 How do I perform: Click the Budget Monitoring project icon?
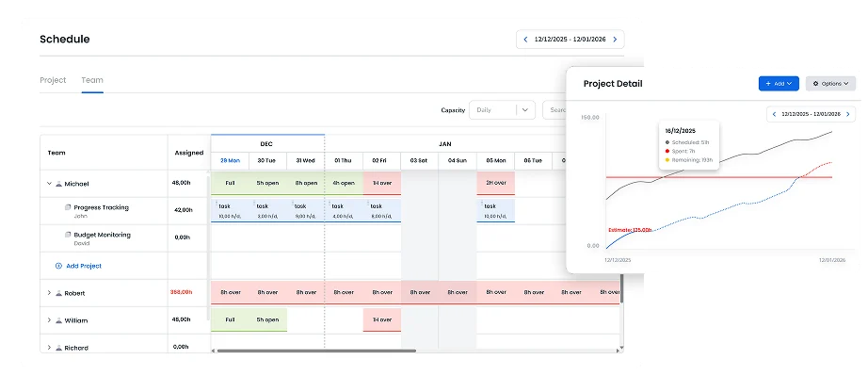(68, 235)
